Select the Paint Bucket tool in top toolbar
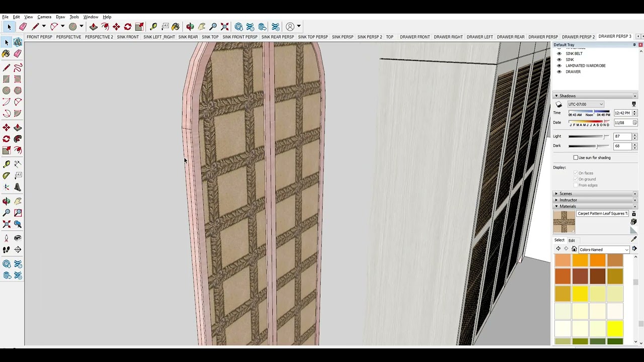 (176, 27)
